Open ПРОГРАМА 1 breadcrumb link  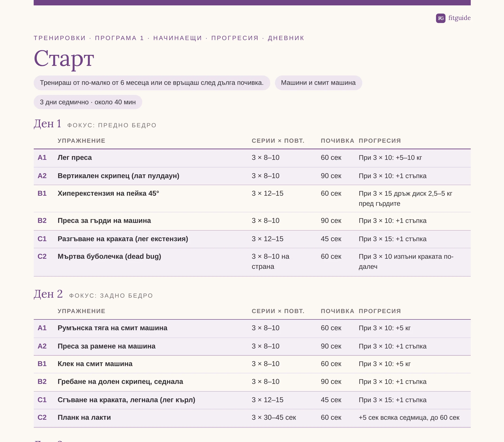(119, 38)
